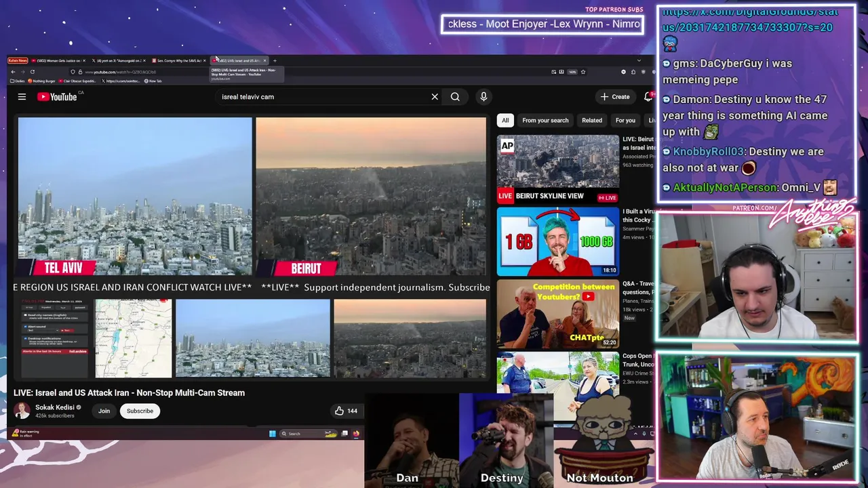Open the New Tab bookmark
868x488 pixels.
[x=153, y=81]
